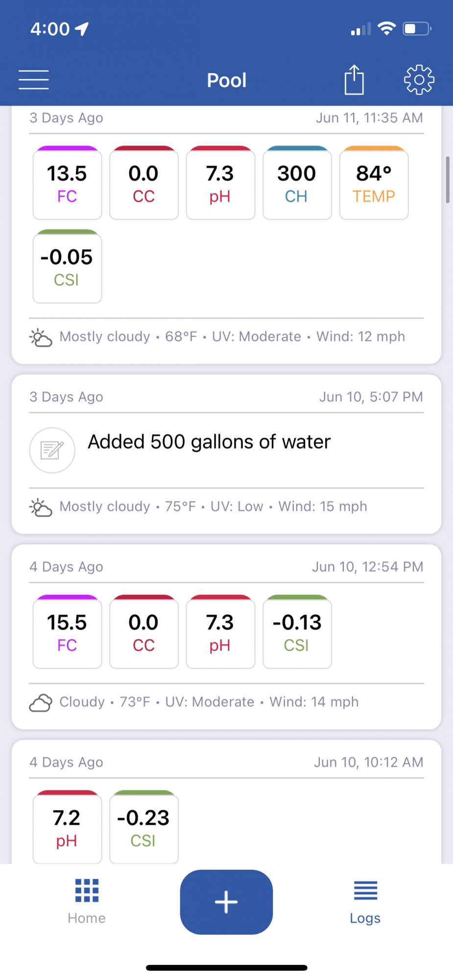Select the -0.23 CSI tile
The image size is (453, 980).
tap(144, 827)
